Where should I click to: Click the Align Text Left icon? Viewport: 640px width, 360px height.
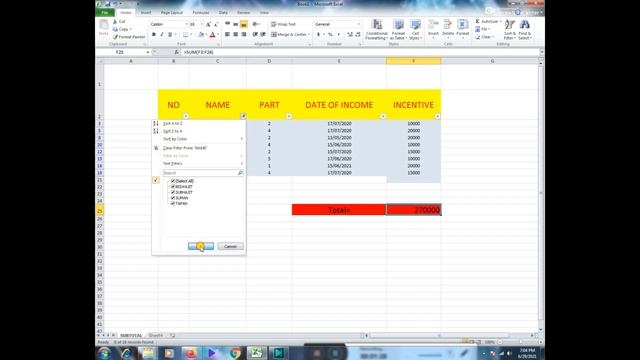[227, 35]
